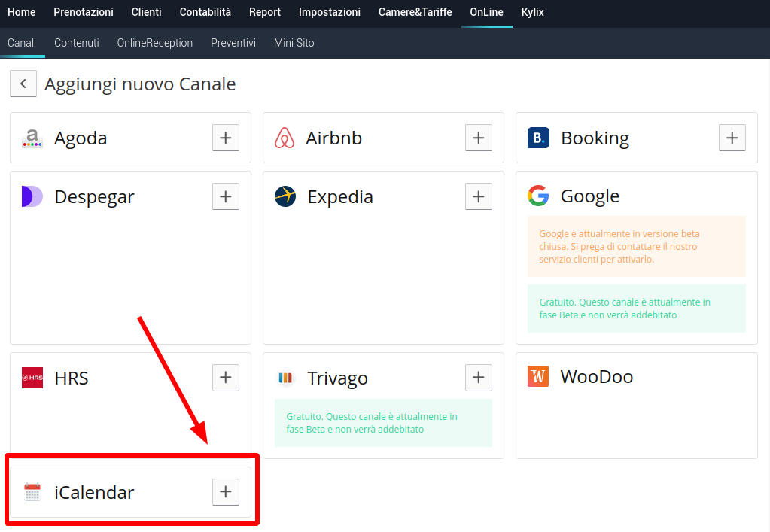Viewport: 770px width, 532px height.
Task: Click the Google logo icon
Action: click(x=538, y=196)
